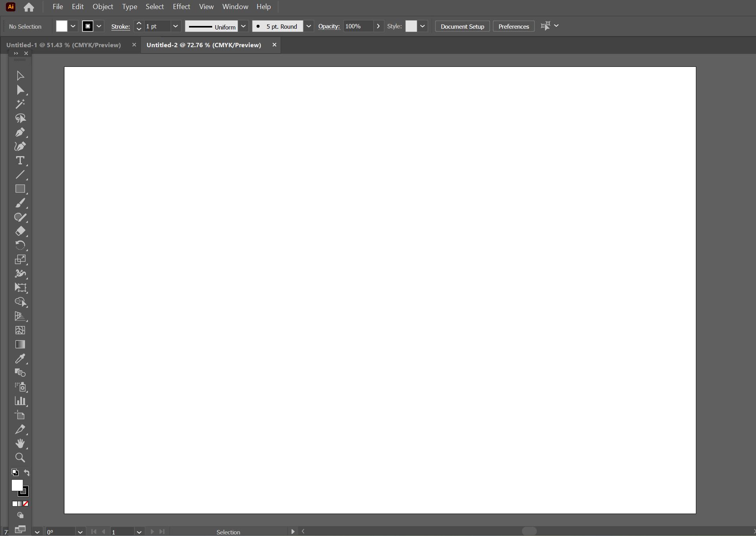Switch to the Untitled-1 document tab
756x536 pixels.
coord(64,45)
